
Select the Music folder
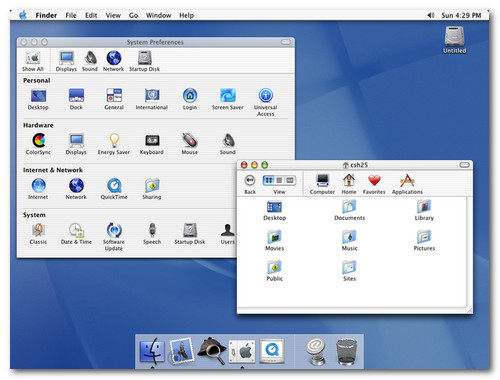[x=350, y=241]
